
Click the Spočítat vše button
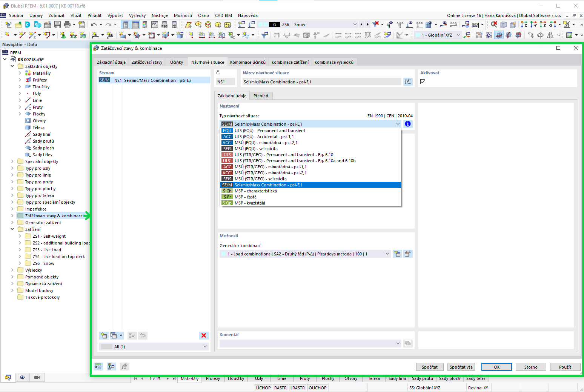point(461,367)
